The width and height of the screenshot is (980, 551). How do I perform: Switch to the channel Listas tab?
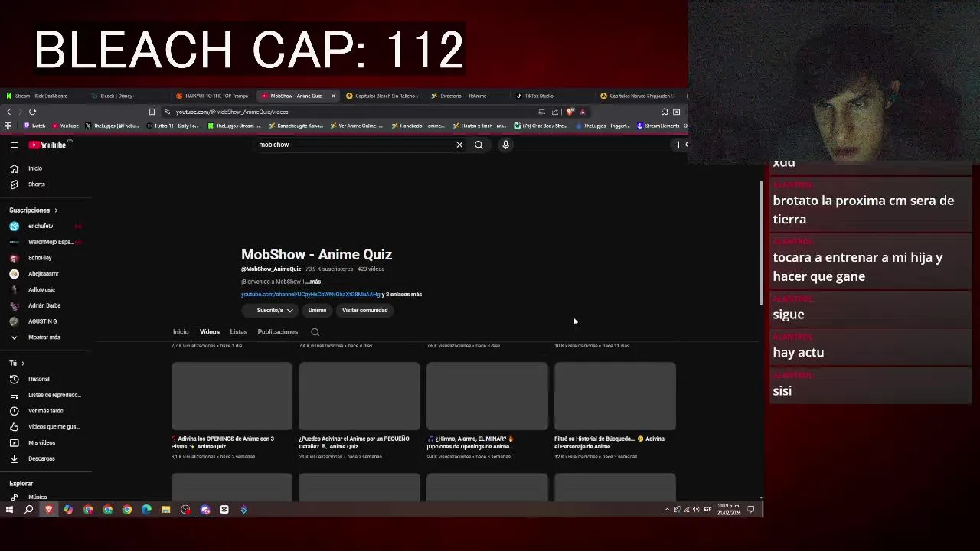click(x=239, y=332)
